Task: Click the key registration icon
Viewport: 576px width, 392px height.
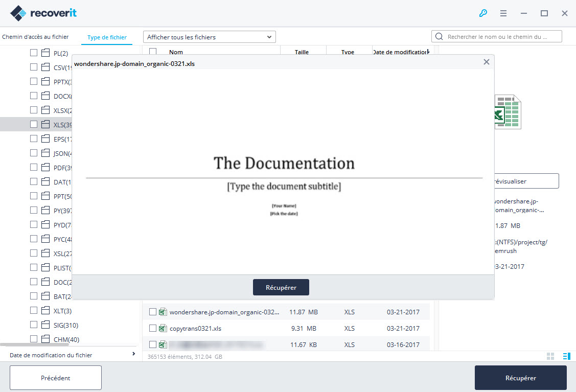Action: (x=483, y=13)
